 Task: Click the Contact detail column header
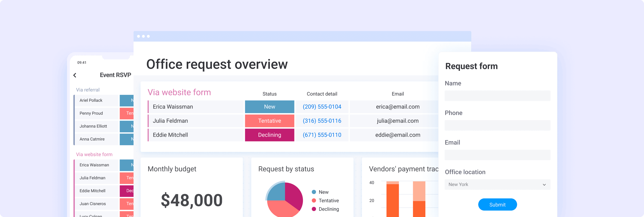click(322, 94)
